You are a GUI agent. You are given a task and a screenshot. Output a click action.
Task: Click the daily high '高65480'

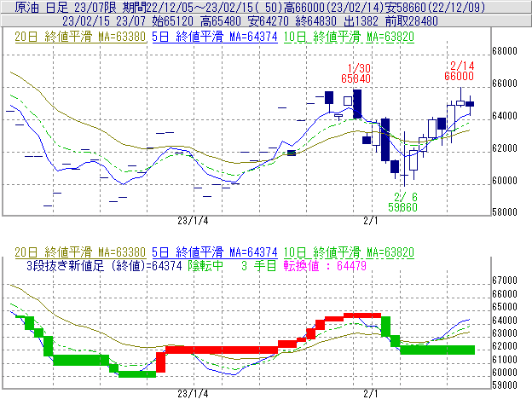click(x=221, y=21)
